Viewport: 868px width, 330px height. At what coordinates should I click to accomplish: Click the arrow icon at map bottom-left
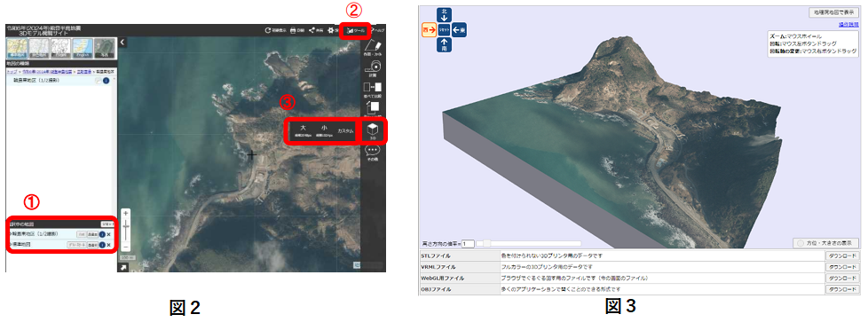coord(122,267)
